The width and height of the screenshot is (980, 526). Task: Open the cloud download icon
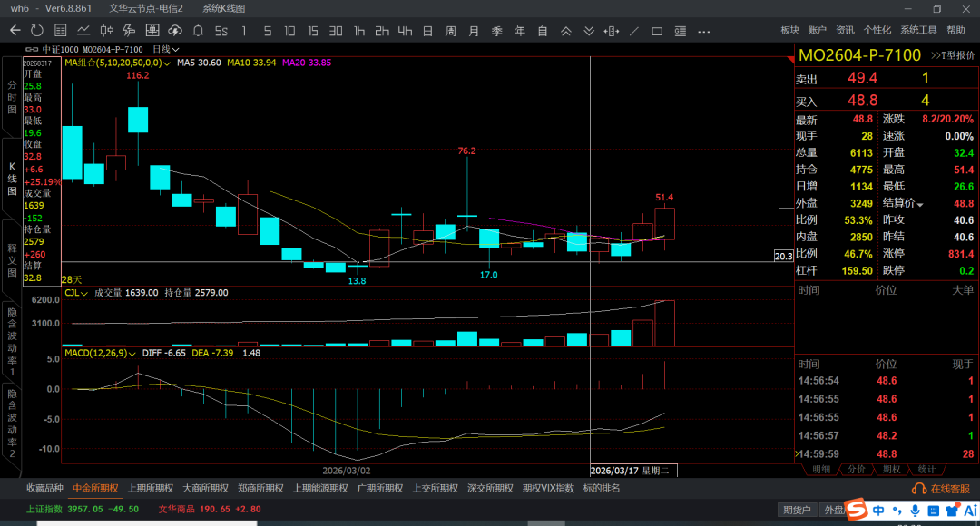coord(175,31)
